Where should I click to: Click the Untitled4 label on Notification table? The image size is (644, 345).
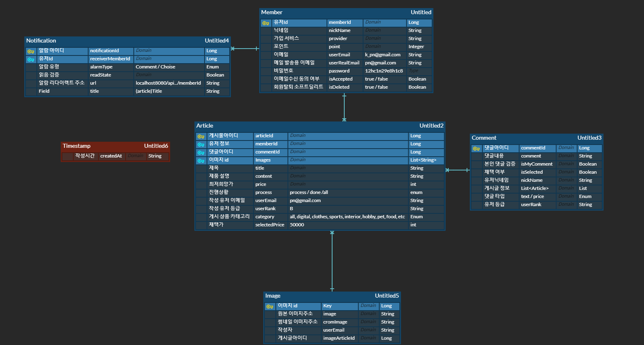(x=217, y=41)
